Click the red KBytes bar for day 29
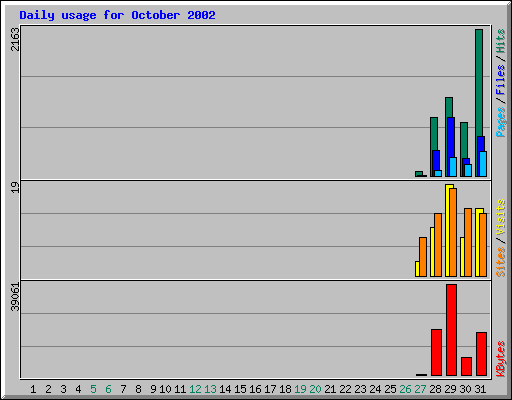Image resolution: width=512 pixels, height=400 pixels. coord(451,330)
